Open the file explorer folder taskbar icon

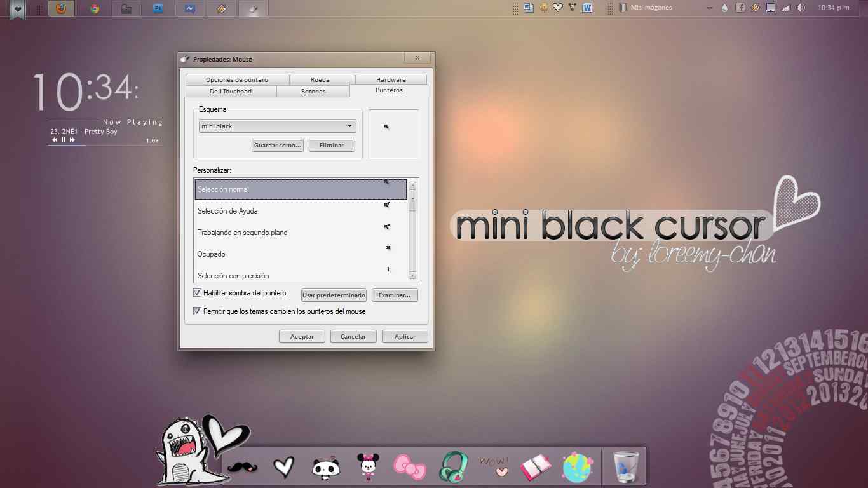point(126,9)
